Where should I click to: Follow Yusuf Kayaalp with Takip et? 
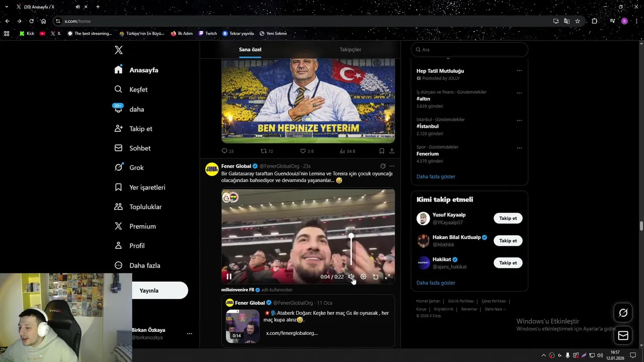point(508,218)
